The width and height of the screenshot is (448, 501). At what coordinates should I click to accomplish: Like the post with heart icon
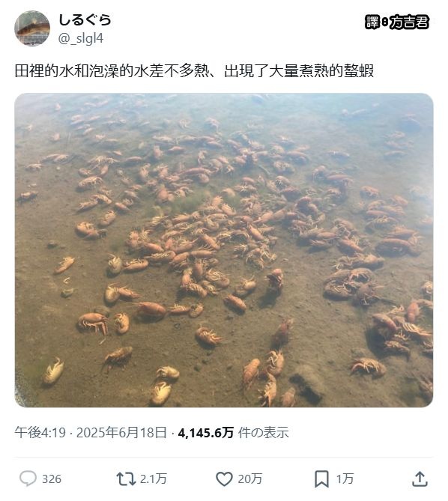(224, 479)
